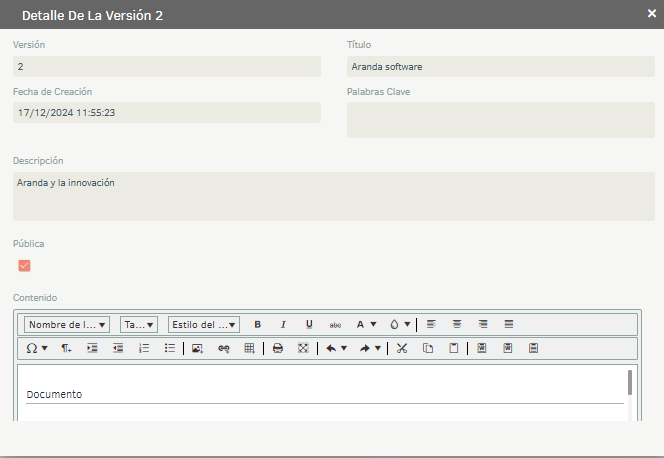Cut the selected content
664x458 pixels.
[402, 348]
